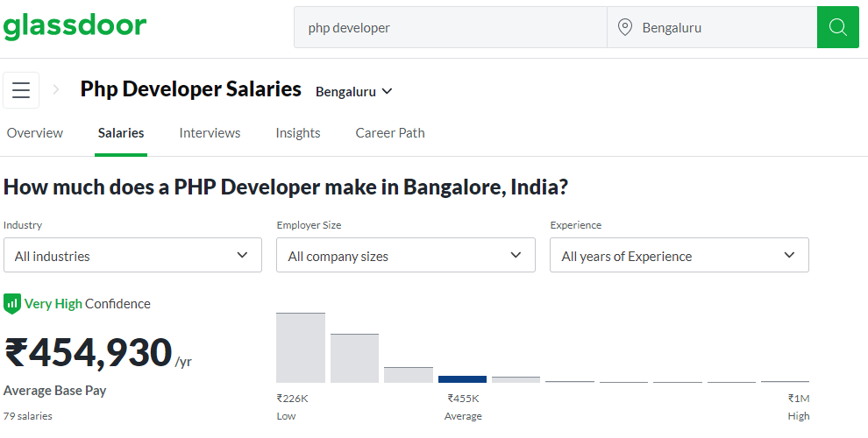
Task: Open the All company sizes dropdown
Action: (x=406, y=255)
